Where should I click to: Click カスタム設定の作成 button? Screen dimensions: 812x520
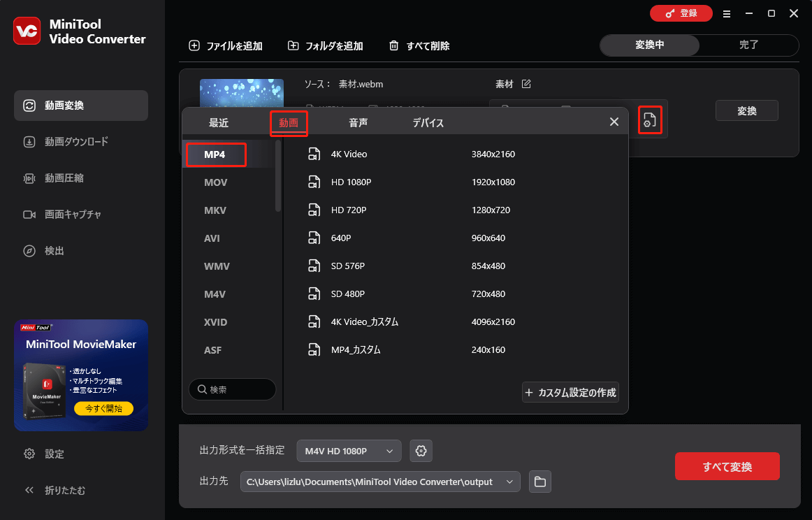coord(570,392)
